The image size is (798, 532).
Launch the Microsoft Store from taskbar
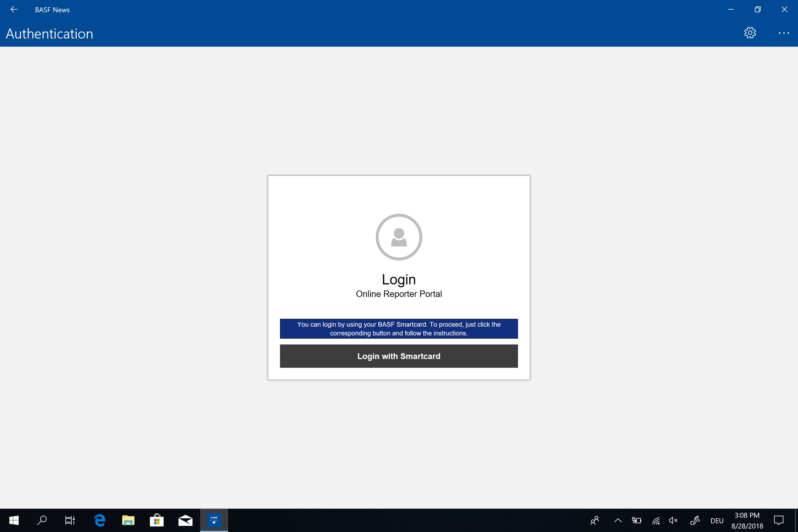pos(156,520)
